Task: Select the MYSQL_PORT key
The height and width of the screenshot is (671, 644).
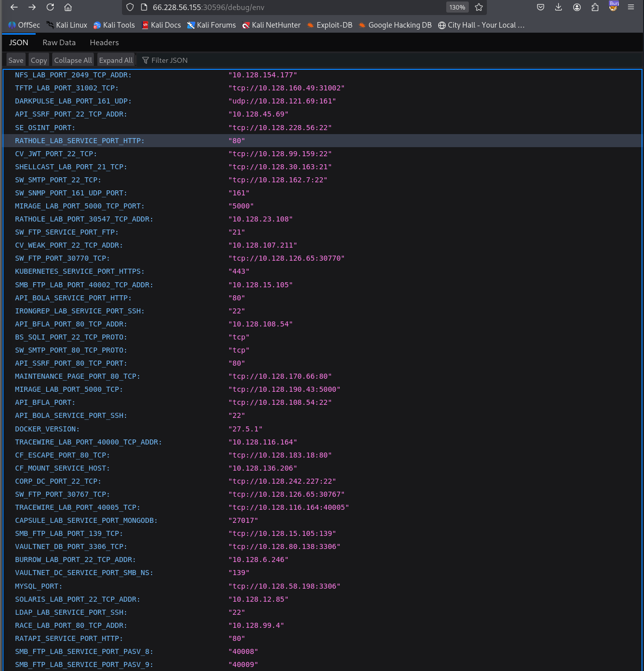Action: [x=39, y=586]
